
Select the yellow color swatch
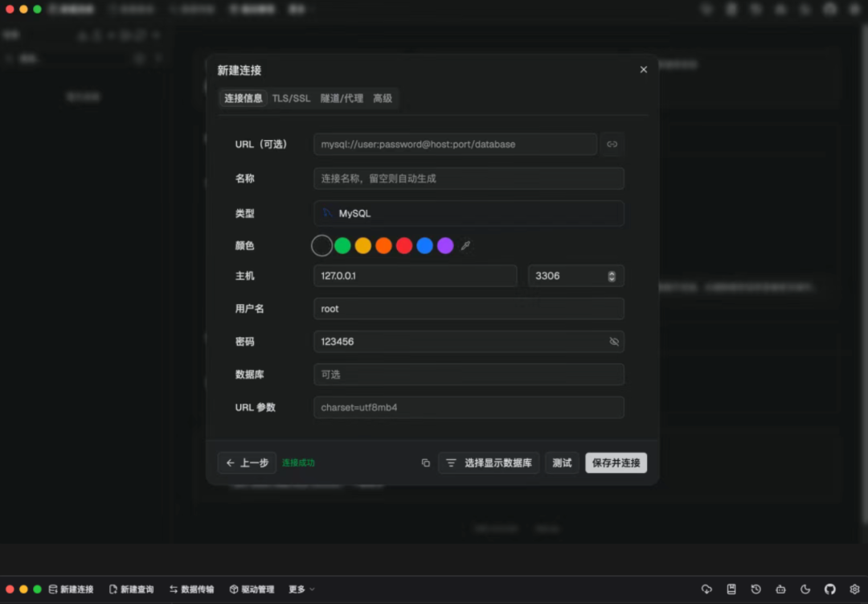click(363, 245)
